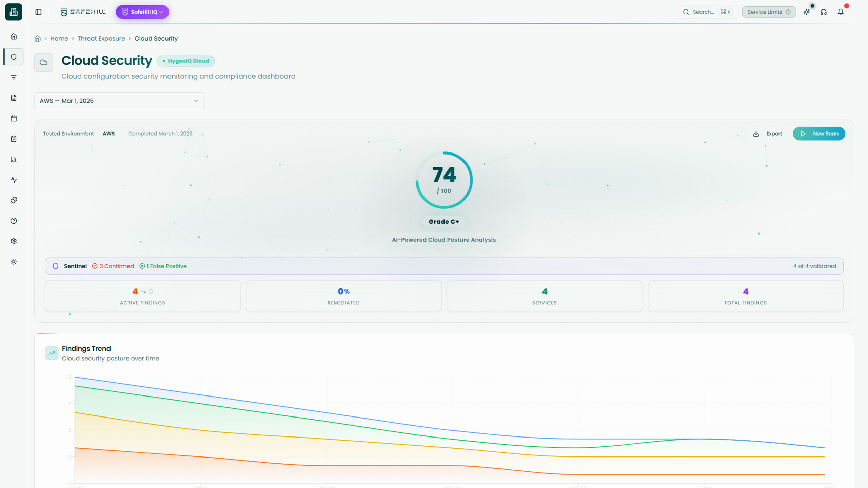Click the activity pulse monitoring sidebar icon
Image resolution: width=868 pixels, height=488 pixels.
pyautogui.click(x=14, y=180)
